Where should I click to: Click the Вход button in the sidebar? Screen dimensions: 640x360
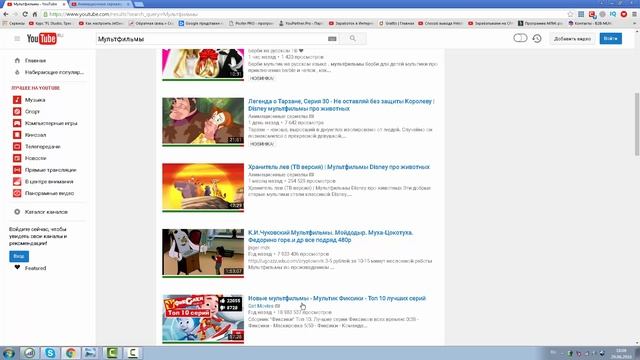coord(19,256)
